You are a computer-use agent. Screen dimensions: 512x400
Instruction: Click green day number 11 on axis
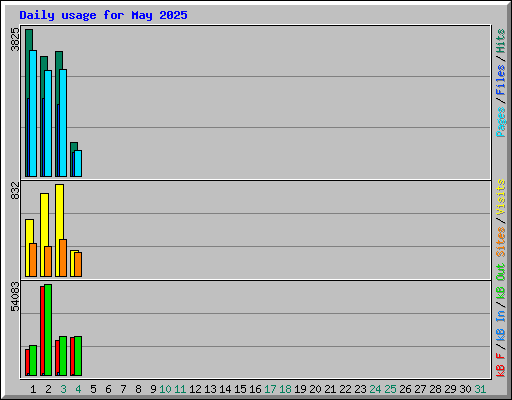pos(180,389)
